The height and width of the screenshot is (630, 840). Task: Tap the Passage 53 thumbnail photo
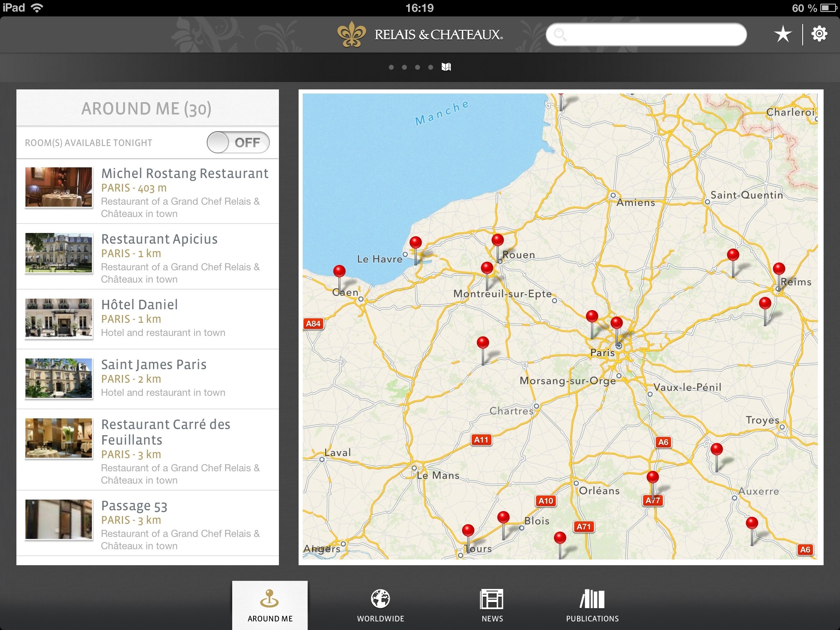[x=59, y=519]
